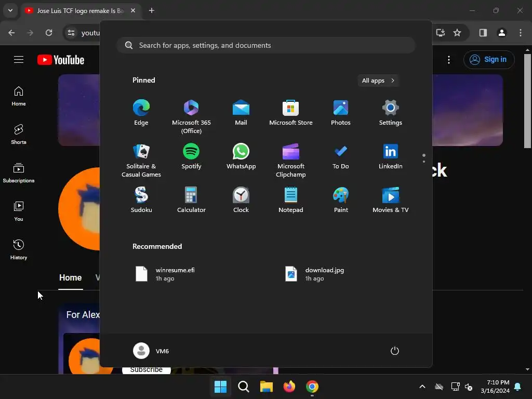Open the muted volume tray icon
Viewport: 532px width, 399px height.
click(469, 387)
